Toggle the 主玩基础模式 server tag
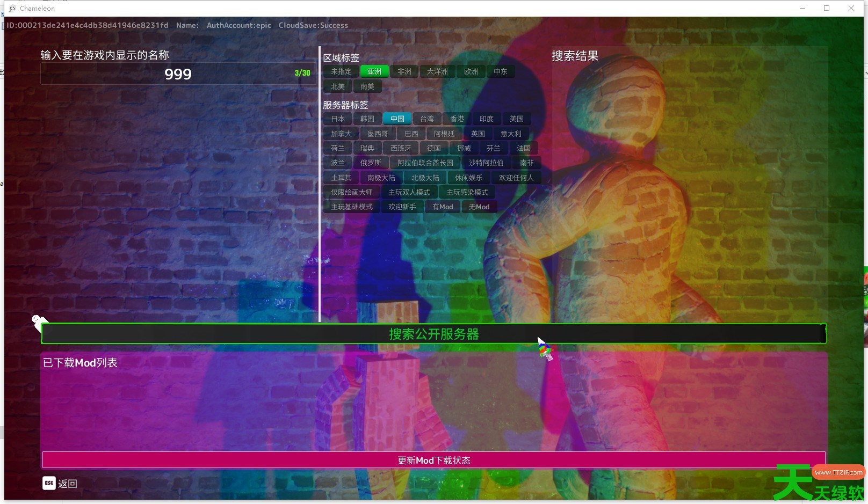Image resolution: width=868 pixels, height=504 pixels. click(x=352, y=207)
